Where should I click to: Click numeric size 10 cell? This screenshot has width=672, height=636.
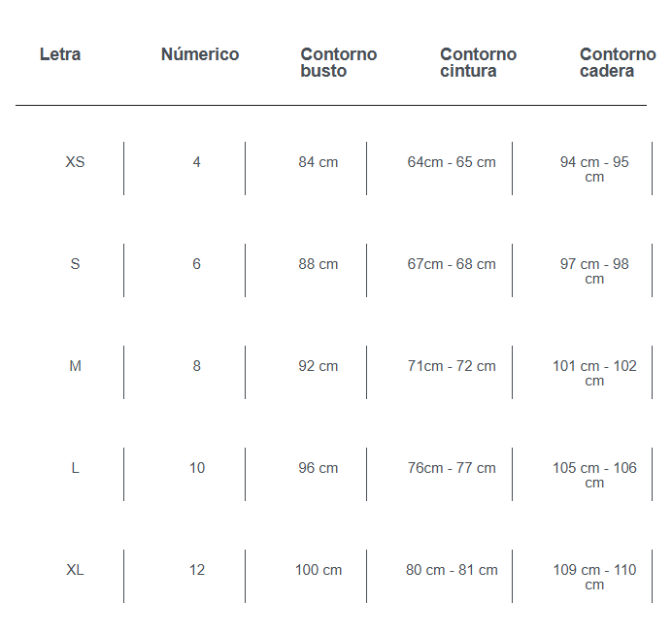pos(197,468)
